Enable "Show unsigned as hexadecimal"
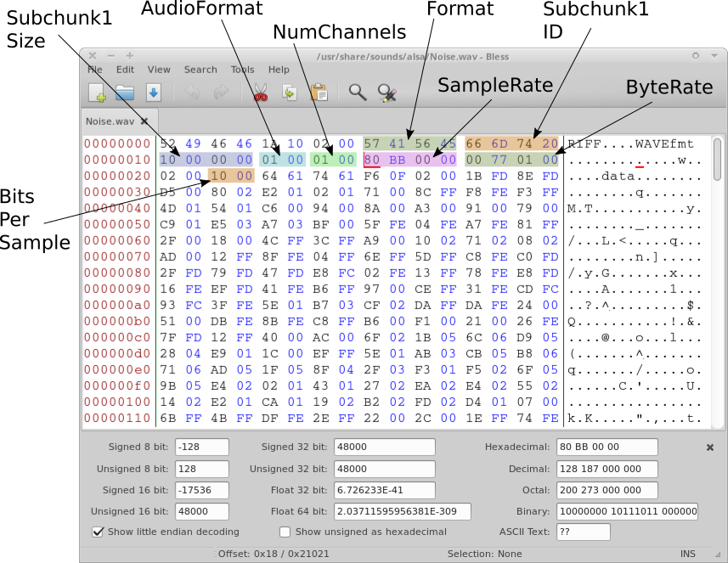The width and height of the screenshot is (728, 563). click(x=285, y=532)
